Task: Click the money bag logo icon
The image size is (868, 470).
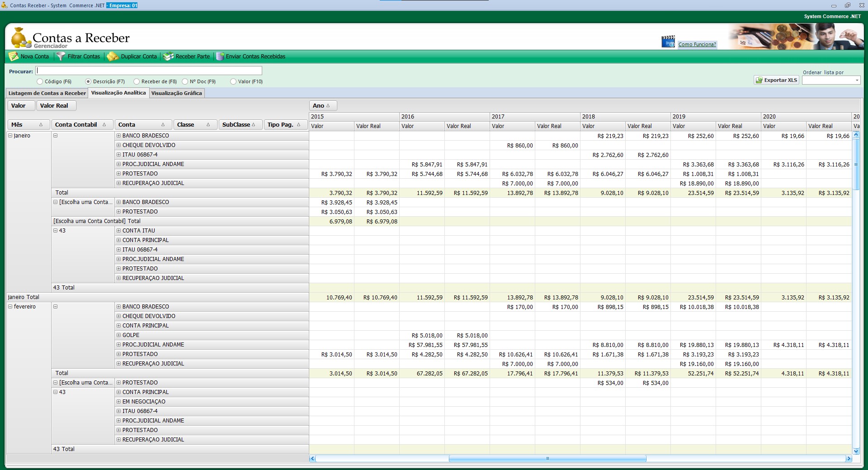Action: (x=19, y=38)
